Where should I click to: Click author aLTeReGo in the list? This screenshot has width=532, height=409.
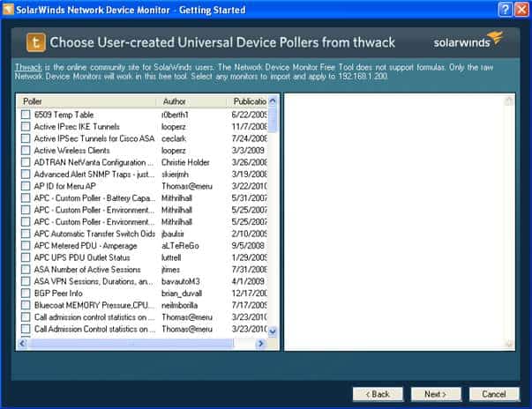click(x=180, y=245)
